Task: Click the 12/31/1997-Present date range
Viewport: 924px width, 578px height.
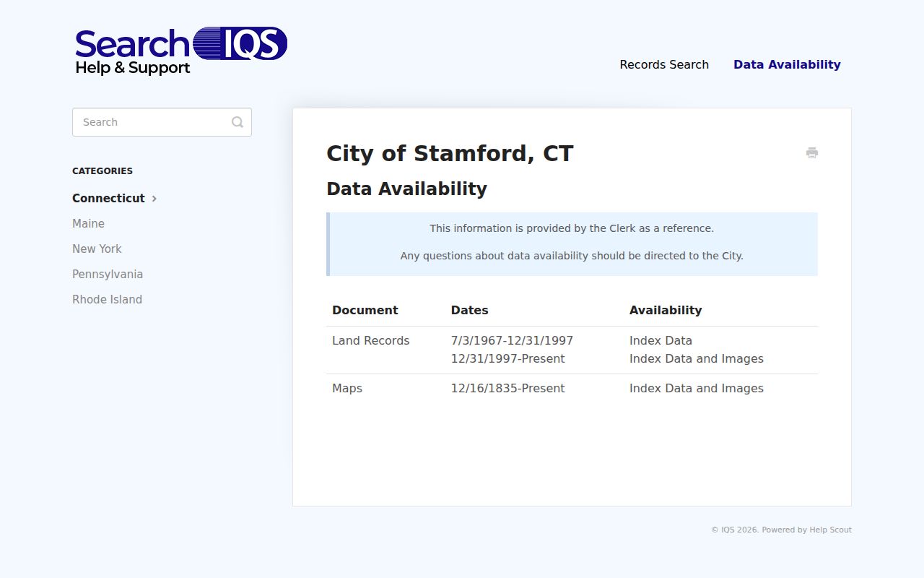Action: point(507,358)
